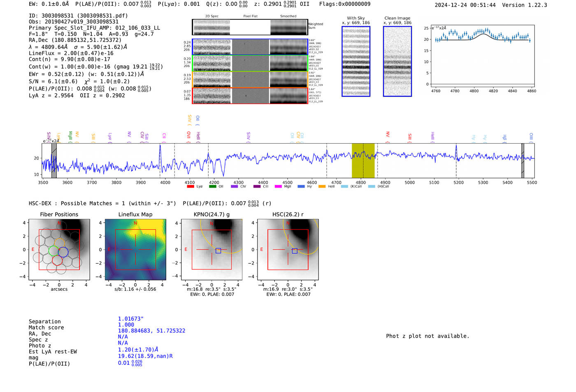Select the orange-bordered 2D fiber spectrum row
Screen dimensions: 576x392
click(250, 79)
